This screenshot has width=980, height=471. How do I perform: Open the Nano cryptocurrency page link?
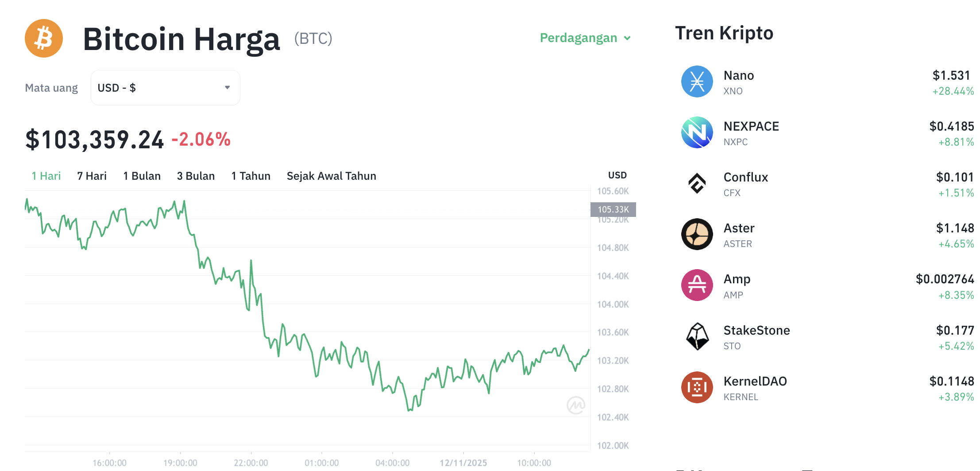coord(739,75)
